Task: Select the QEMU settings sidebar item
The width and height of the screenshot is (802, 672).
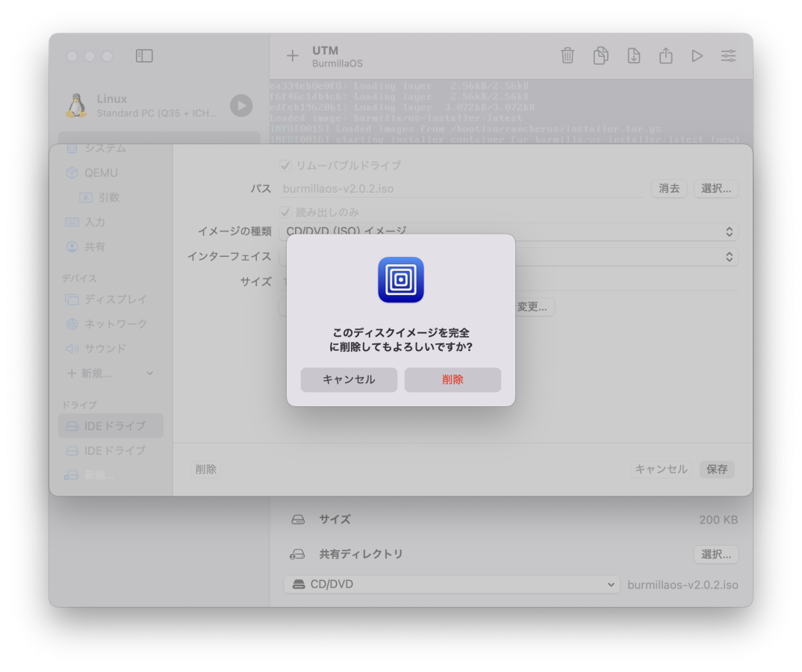Action: (x=101, y=172)
